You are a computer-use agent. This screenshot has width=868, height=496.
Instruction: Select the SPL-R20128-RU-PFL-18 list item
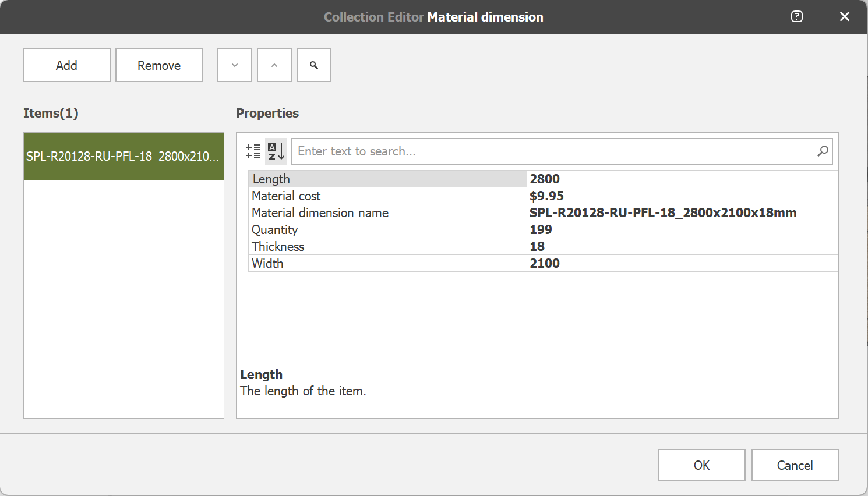(x=124, y=156)
